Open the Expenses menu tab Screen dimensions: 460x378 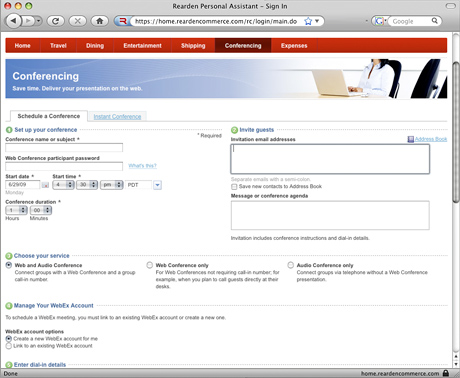[x=294, y=46]
